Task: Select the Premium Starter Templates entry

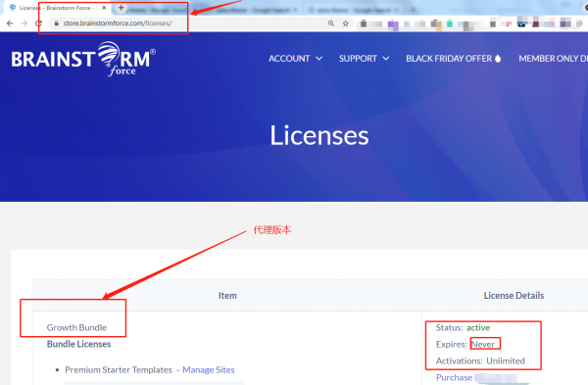Action: [119, 370]
